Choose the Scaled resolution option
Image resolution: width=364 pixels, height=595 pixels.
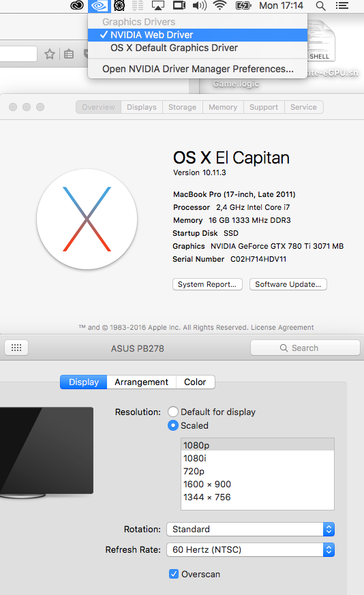tap(173, 425)
